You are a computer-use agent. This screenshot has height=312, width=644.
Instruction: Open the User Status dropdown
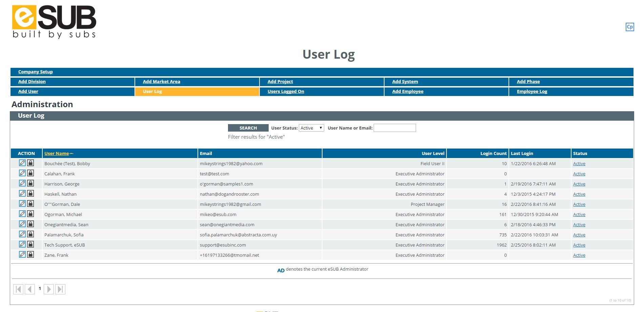click(x=311, y=128)
